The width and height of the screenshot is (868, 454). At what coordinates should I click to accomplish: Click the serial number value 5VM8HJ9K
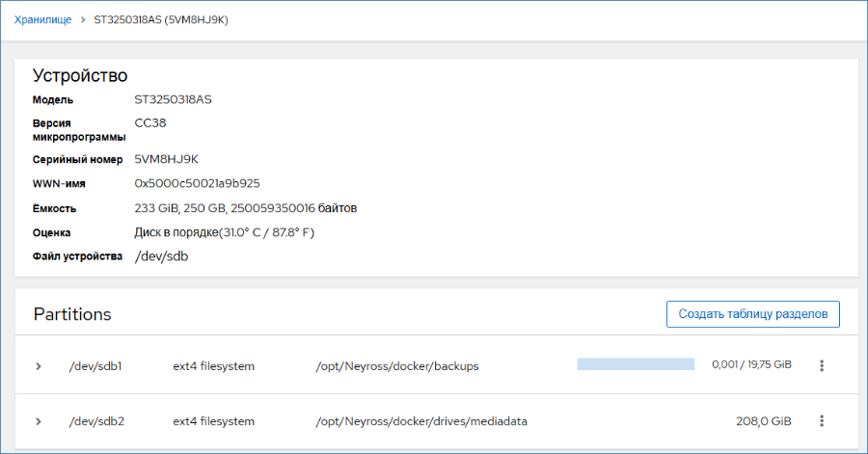[166, 159]
